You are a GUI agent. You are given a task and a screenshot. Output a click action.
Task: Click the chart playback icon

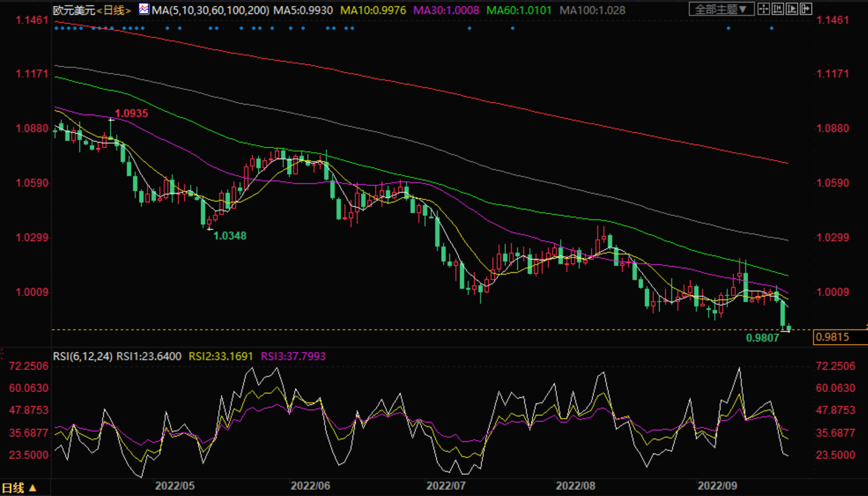point(792,9)
